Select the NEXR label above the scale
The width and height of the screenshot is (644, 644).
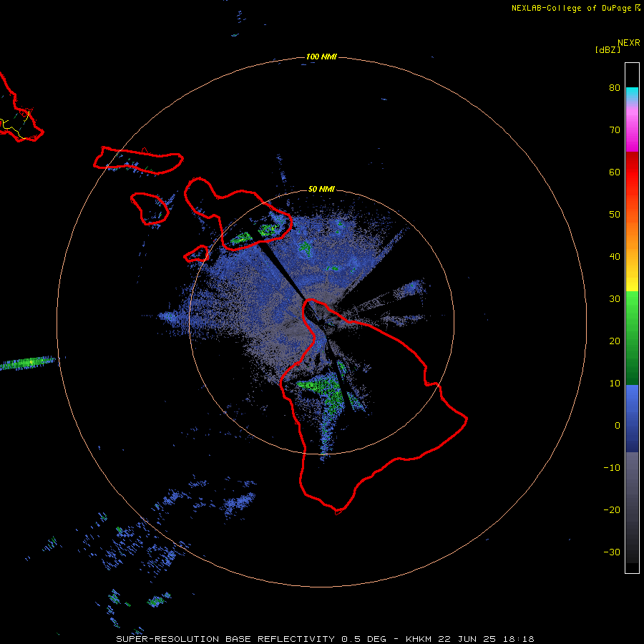click(628, 43)
